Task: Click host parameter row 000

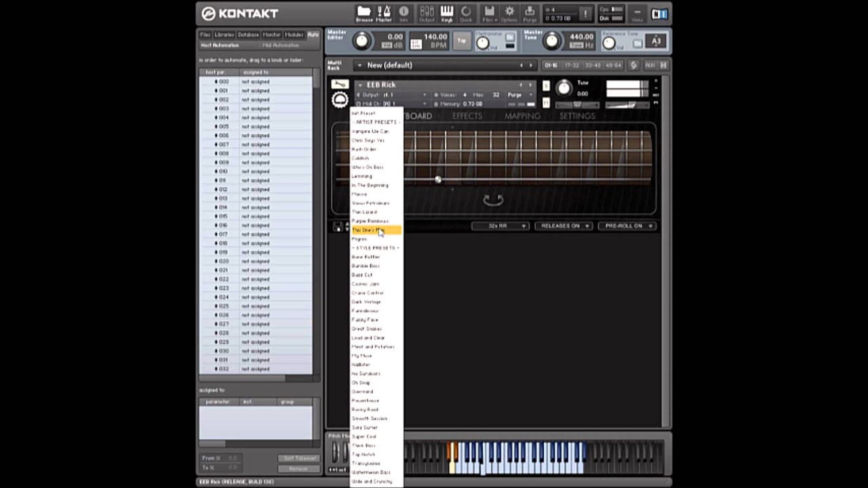Action: 256,81
